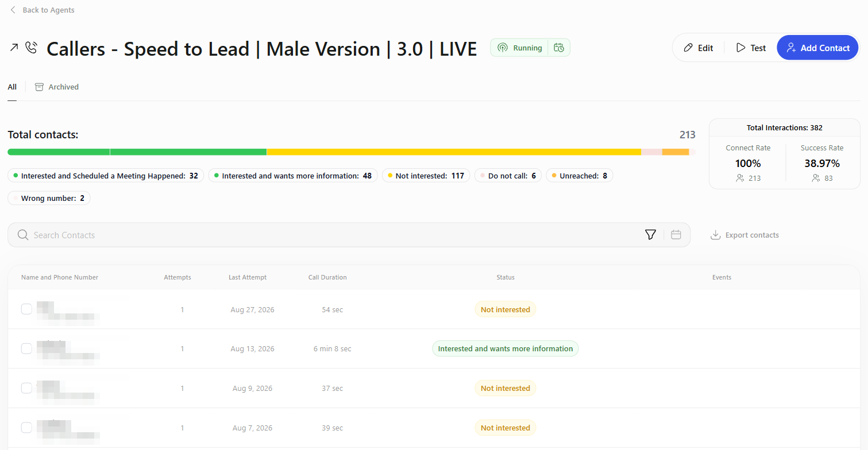
Task: Filter by Interested and wants more information: 48
Action: 292,176
